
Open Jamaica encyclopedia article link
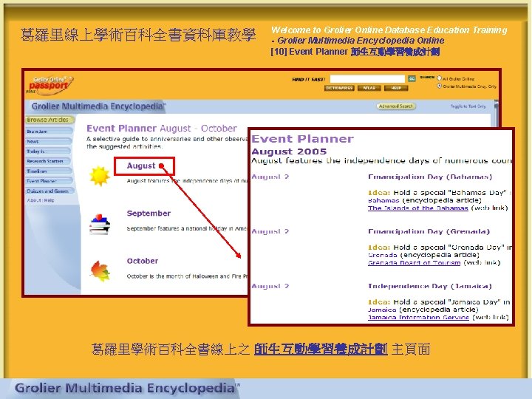[382, 310]
